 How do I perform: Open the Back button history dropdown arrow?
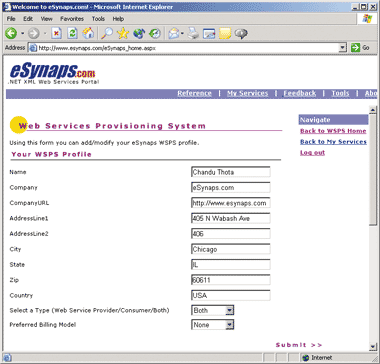22,33
